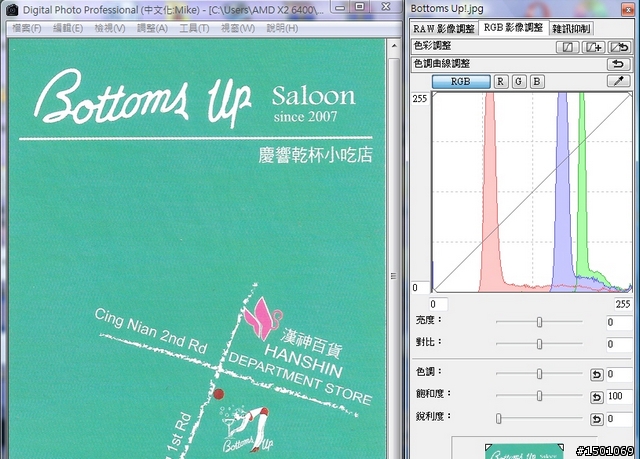
Task: Click the Digital Photo Professional camera icon
Action: 12,10
